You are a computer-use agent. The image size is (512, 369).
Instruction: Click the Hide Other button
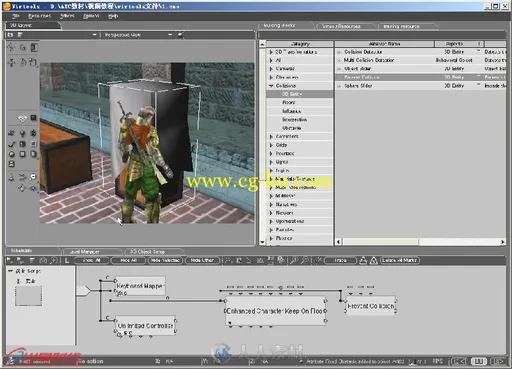[202, 260]
